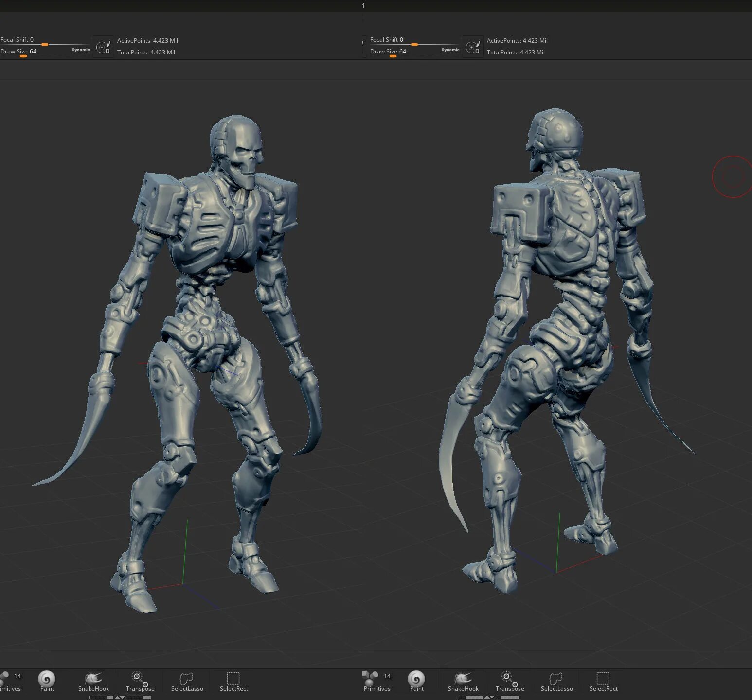Choose the SelectLasso tool in the right panel
This screenshot has height=700, width=752.
click(x=556, y=681)
